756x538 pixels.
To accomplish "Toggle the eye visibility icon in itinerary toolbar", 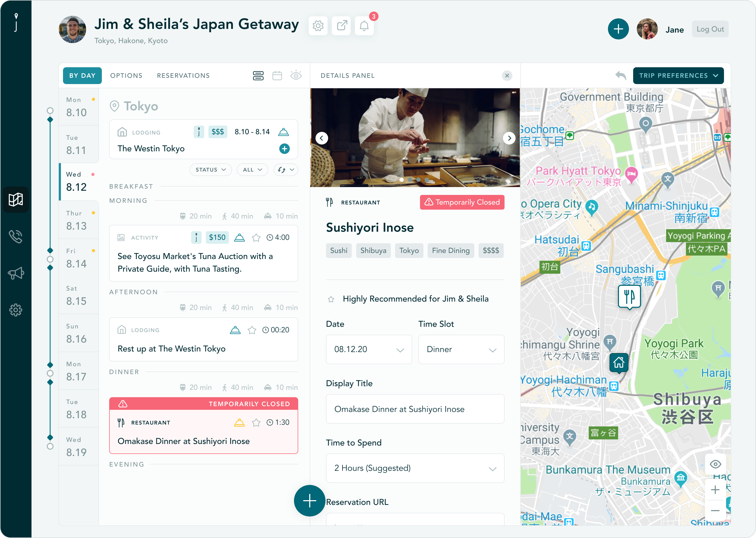I will pos(296,76).
